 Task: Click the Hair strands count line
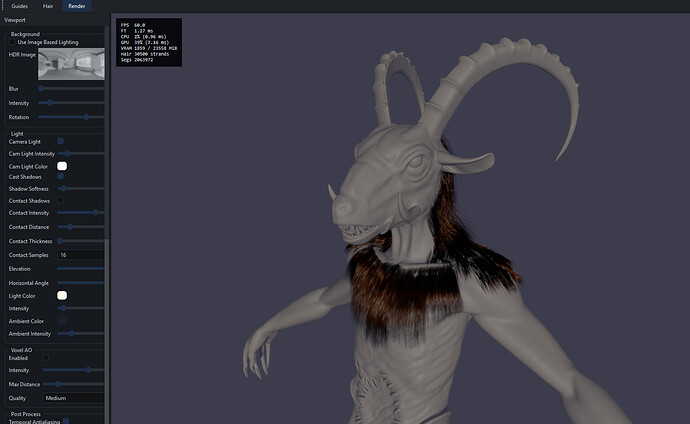pyautogui.click(x=145, y=54)
